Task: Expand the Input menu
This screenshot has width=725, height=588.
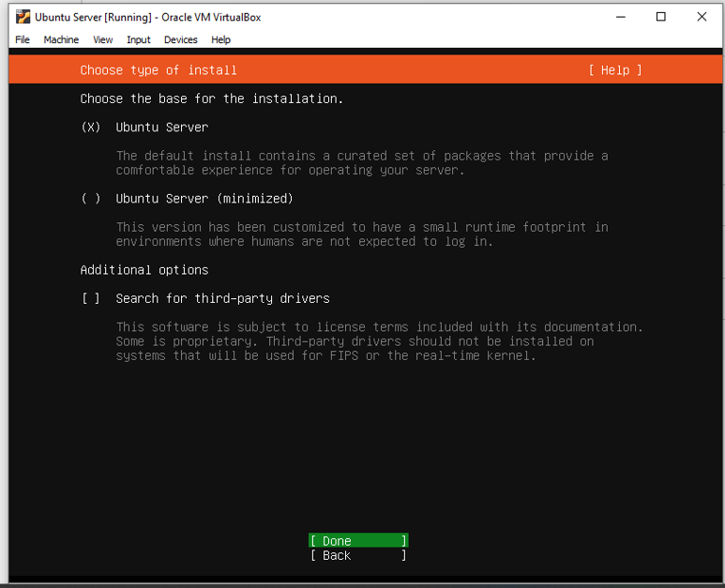Action: pos(138,39)
